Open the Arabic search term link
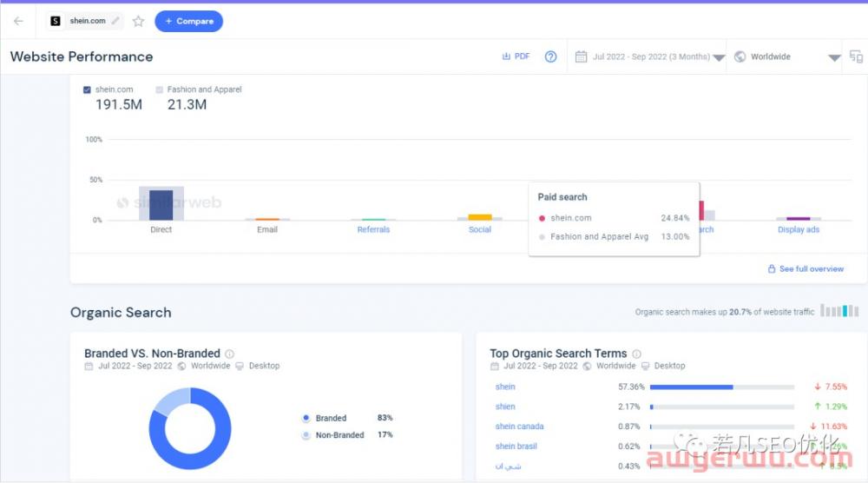 coord(508,466)
